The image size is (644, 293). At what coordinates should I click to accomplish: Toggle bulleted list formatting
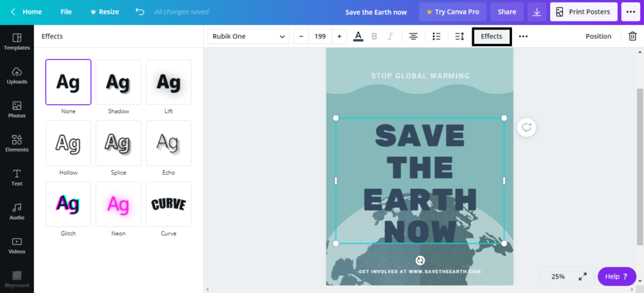436,36
